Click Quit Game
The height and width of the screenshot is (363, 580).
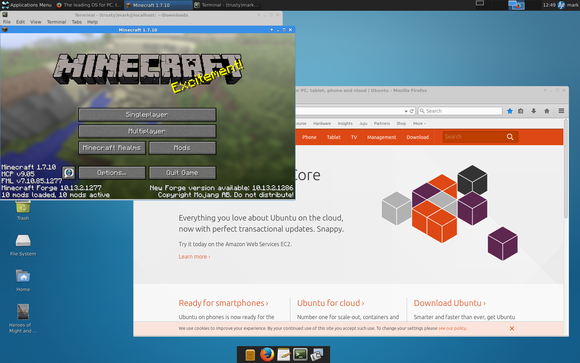pyautogui.click(x=182, y=173)
